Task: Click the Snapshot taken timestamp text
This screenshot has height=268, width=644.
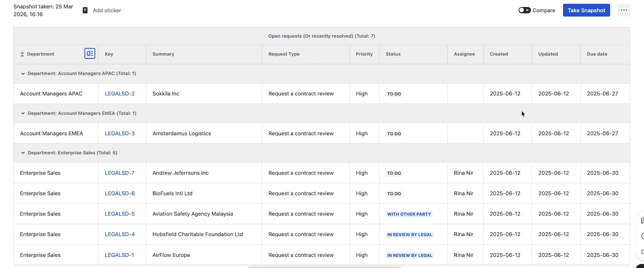Action: [43, 10]
